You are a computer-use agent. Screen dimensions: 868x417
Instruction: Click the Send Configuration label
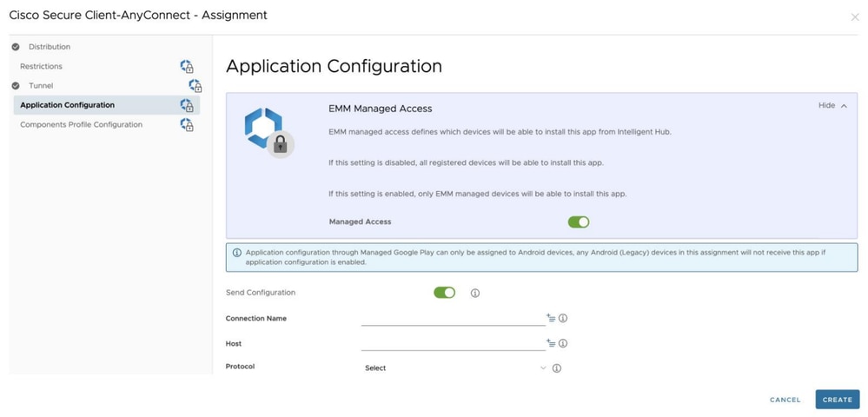pos(261,293)
